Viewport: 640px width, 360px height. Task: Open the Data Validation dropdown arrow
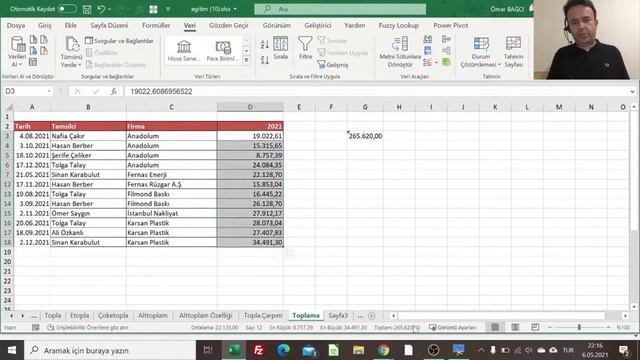[436, 63]
